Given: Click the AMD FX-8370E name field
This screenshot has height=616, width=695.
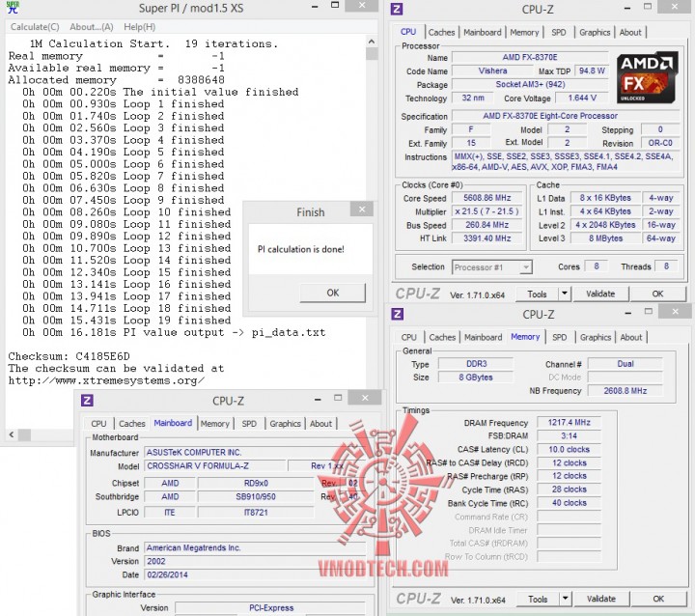Looking at the screenshot, I should [530, 57].
